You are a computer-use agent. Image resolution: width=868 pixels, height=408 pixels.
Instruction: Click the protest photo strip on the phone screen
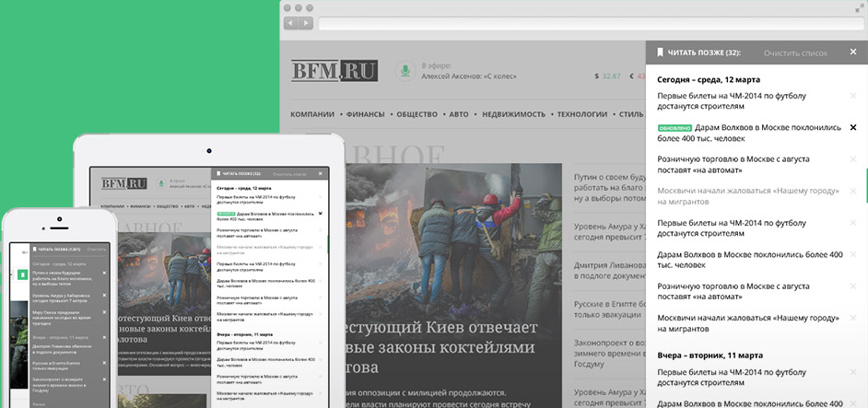pos(18,344)
